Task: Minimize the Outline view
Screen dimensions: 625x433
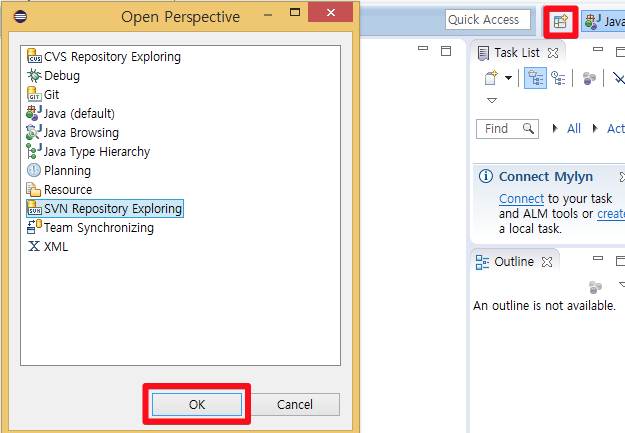Action: (x=598, y=258)
